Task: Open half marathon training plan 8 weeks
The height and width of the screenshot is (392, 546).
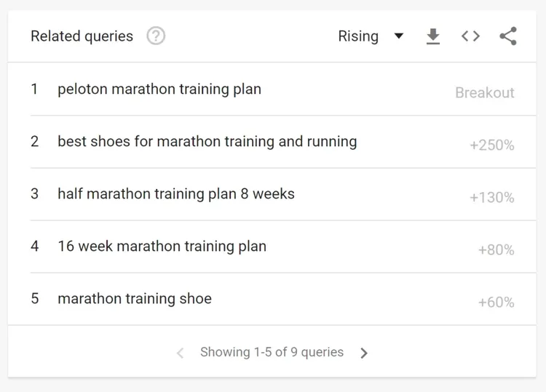Action: coord(176,193)
